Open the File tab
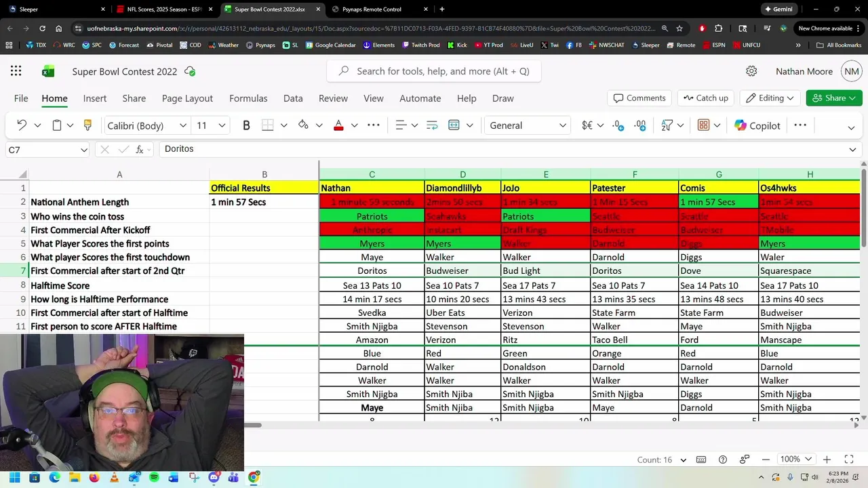868x488 pixels. [21, 98]
